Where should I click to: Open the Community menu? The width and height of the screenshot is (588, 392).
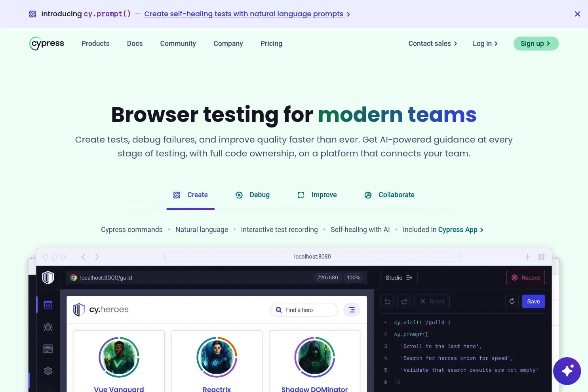pos(178,44)
